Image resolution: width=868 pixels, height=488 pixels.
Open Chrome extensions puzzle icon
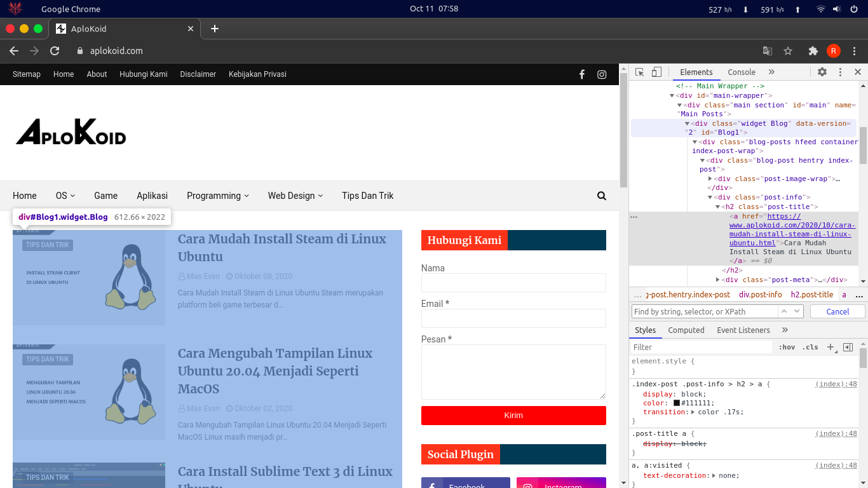click(x=813, y=51)
